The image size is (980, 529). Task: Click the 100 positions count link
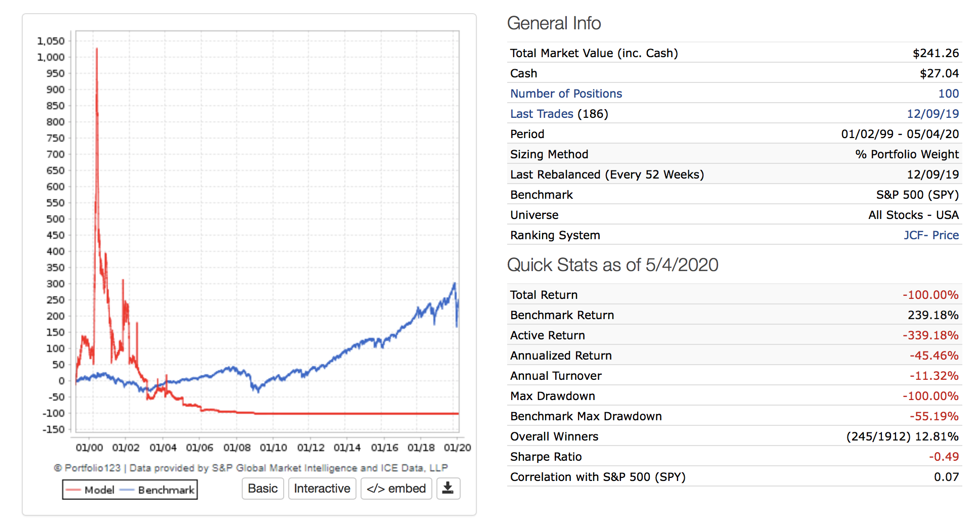(948, 94)
